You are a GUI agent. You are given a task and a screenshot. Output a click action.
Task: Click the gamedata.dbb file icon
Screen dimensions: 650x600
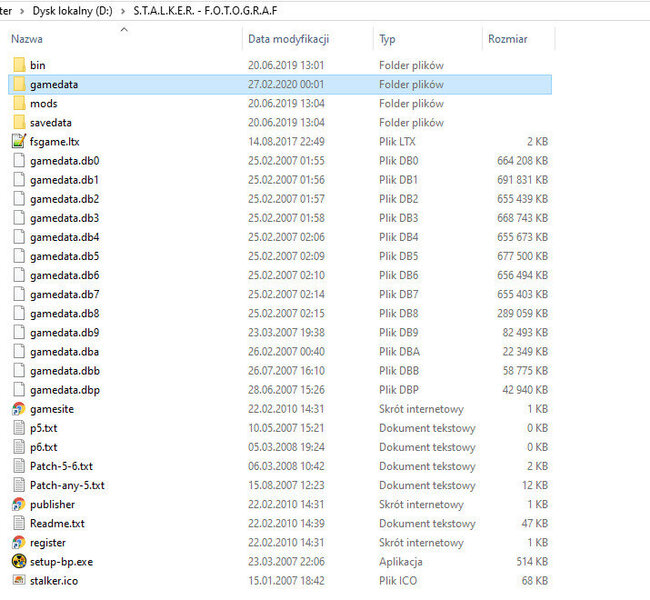point(19,370)
